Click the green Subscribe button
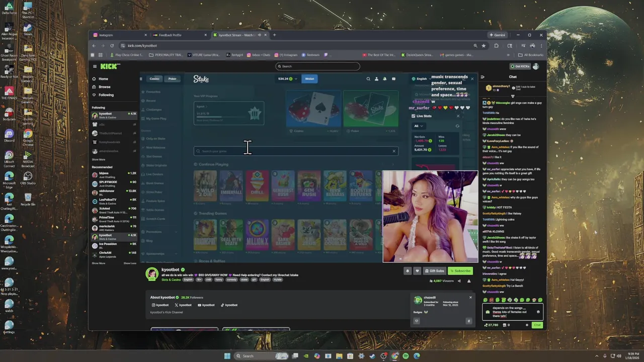Viewport: 644px width, 362px height. pos(460,271)
